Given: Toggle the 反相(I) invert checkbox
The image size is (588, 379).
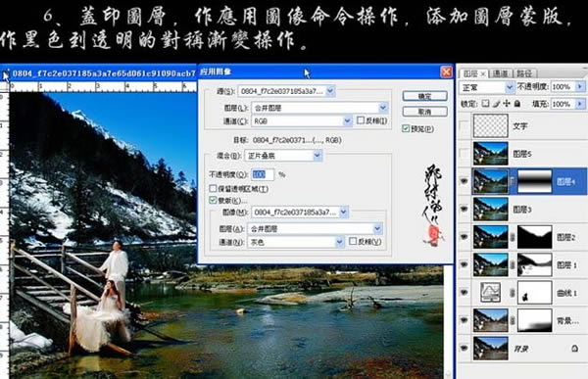Looking at the screenshot, I should 361,120.
